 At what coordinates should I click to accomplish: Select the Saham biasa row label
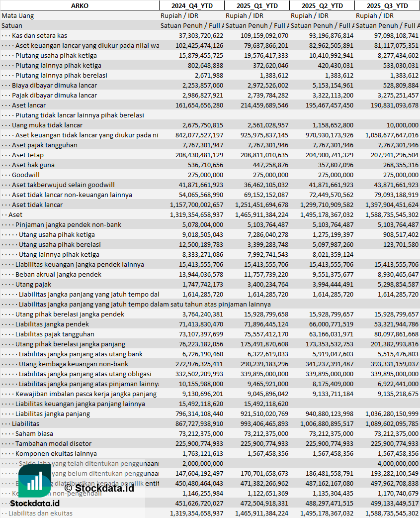(34, 434)
